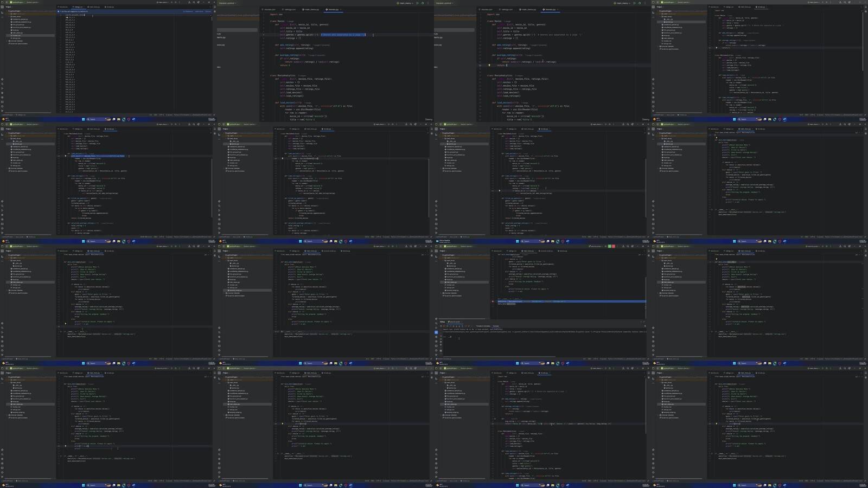Run main_menu in the frame with highlighted comment
Viewport: 868px width, 488px height.
418,3
